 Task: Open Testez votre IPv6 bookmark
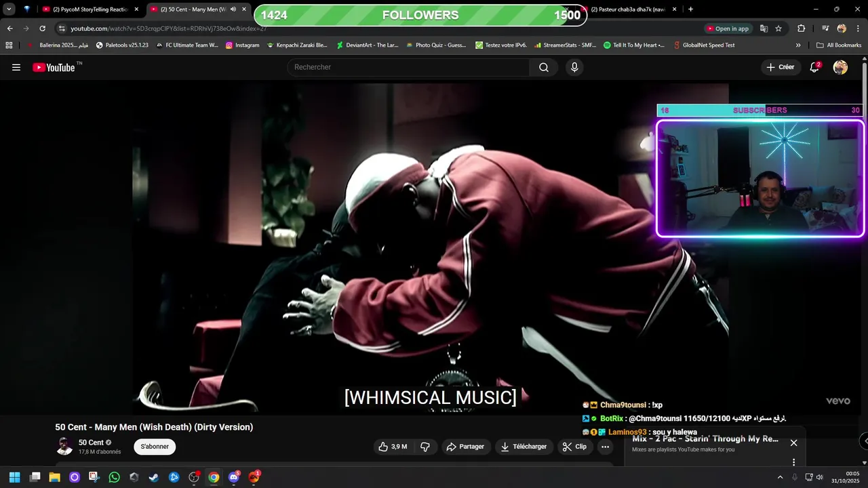(501, 45)
